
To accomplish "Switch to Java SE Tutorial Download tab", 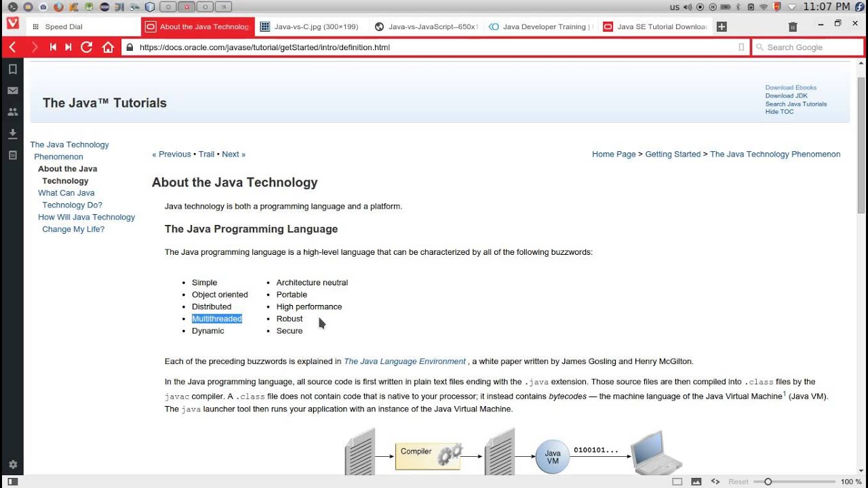I will point(655,26).
